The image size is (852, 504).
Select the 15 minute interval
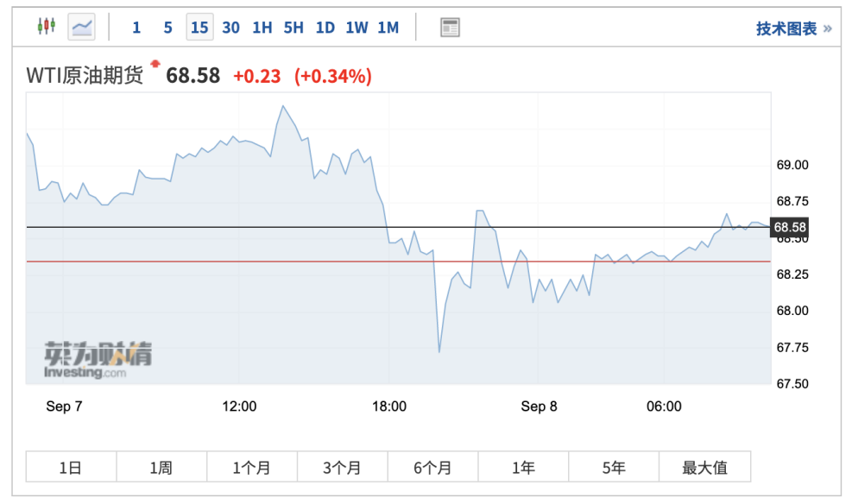click(199, 28)
